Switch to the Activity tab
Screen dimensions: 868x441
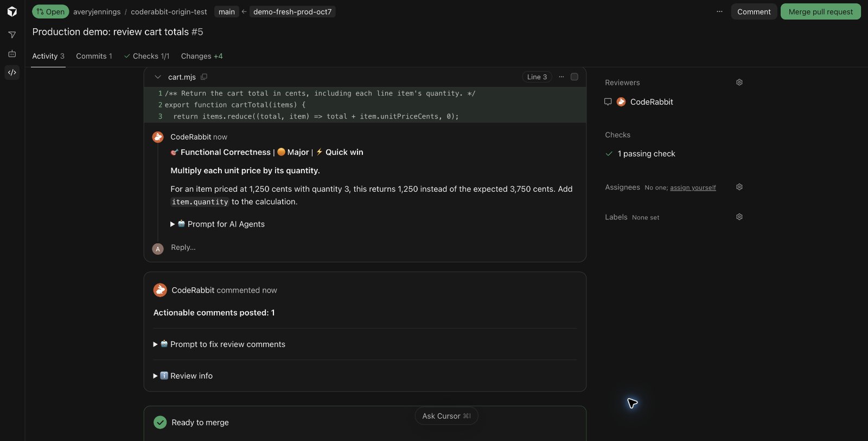[x=48, y=56]
